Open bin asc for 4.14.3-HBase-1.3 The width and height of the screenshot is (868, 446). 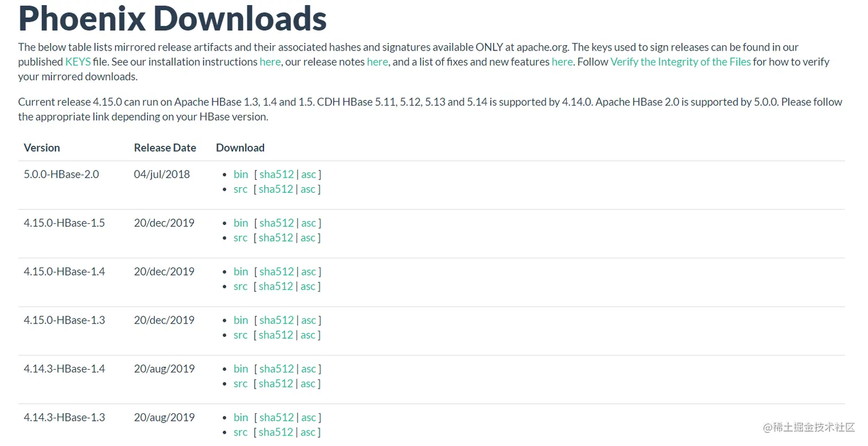point(308,418)
